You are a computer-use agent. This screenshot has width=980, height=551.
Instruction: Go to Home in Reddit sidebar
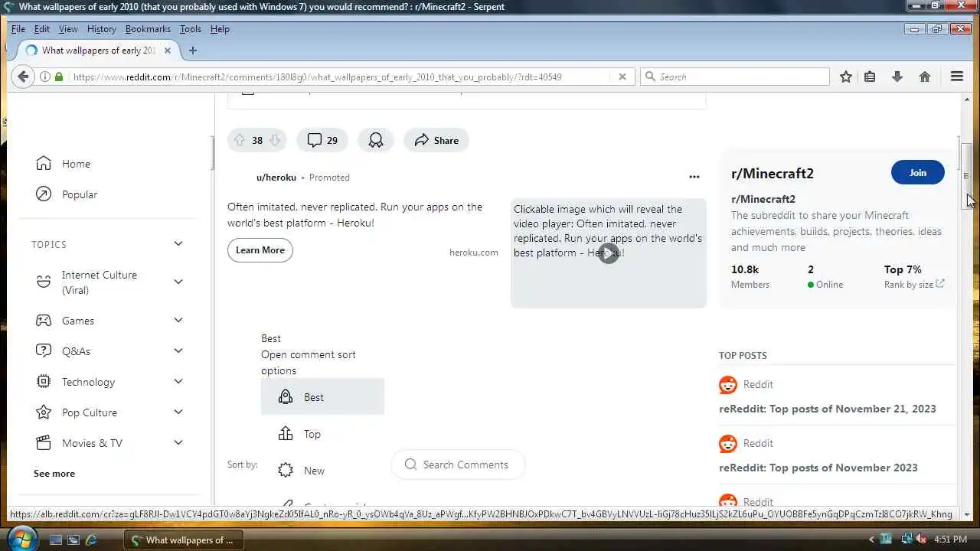tap(76, 164)
